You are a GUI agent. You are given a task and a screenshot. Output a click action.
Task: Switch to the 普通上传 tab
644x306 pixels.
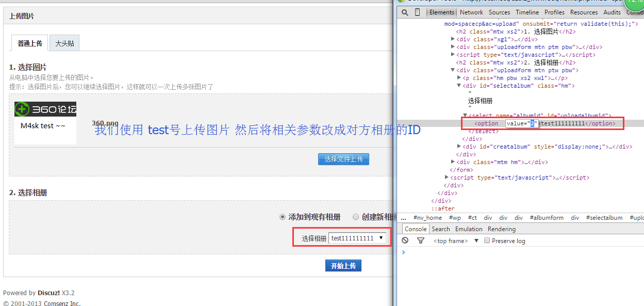pos(30,43)
